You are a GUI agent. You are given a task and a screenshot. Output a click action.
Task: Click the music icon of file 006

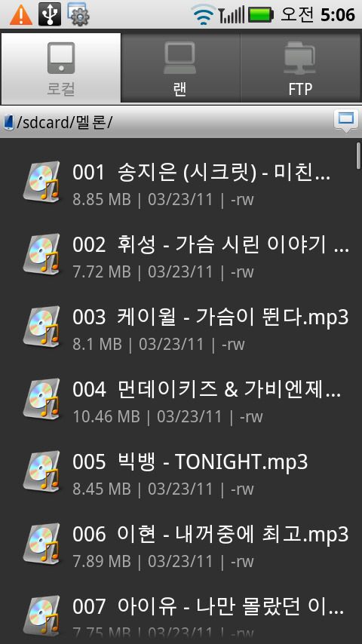click(41, 542)
